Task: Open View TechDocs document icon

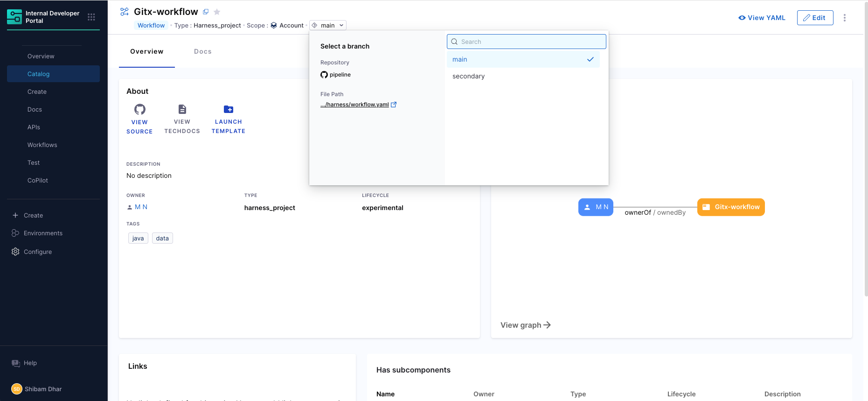Action: click(x=182, y=109)
